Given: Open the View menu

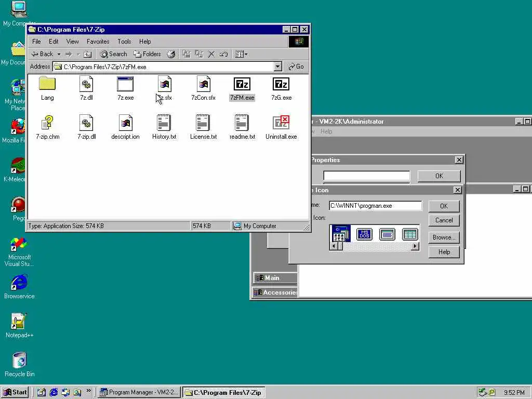Looking at the screenshot, I should pos(72,42).
